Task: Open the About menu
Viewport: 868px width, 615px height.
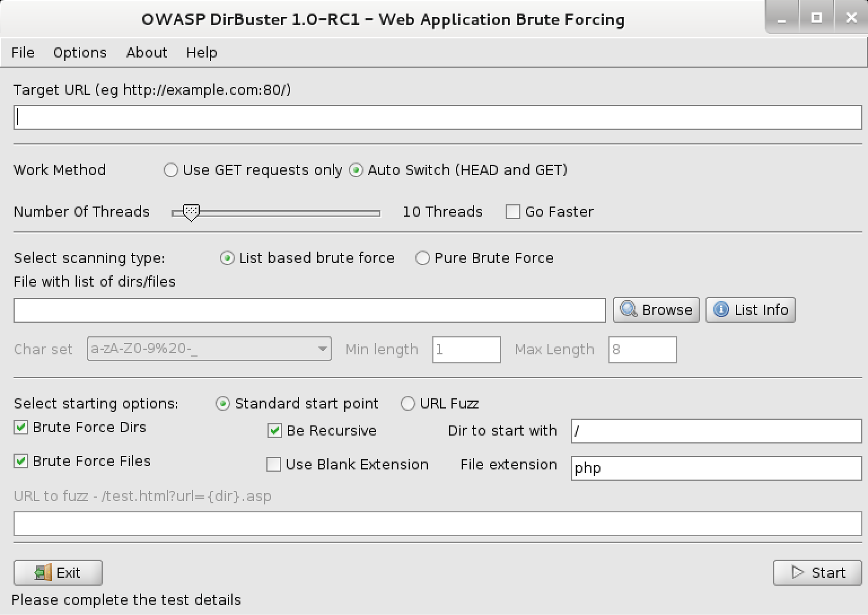Action: (147, 52)
